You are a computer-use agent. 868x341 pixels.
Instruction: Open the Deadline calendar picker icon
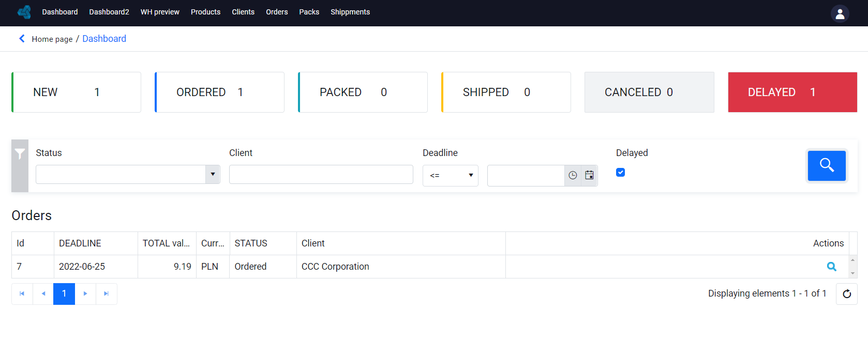[589, 176]
